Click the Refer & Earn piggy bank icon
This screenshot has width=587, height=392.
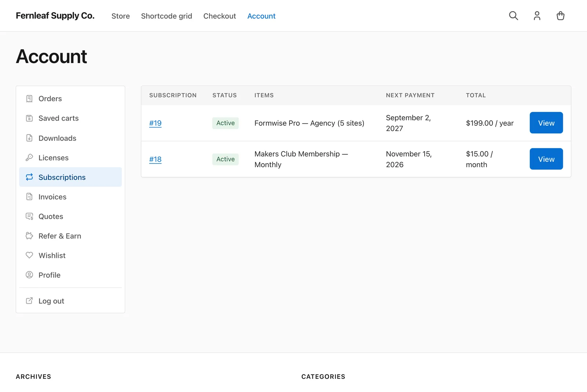coord(29,236)
